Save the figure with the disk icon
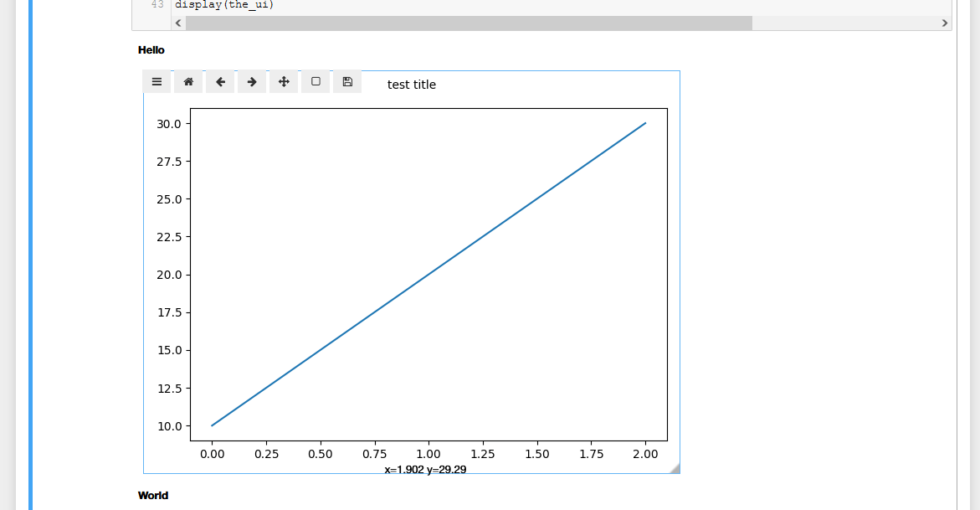This screenshot has height=510, width=980. pyautogui.click(x=347, y=81)
